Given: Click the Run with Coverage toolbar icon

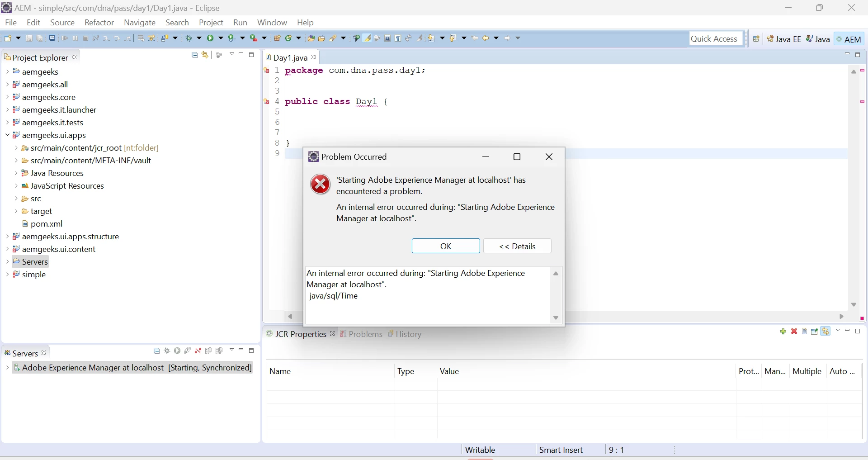Looking at the screenshot, I should click(x=231, y=38).
